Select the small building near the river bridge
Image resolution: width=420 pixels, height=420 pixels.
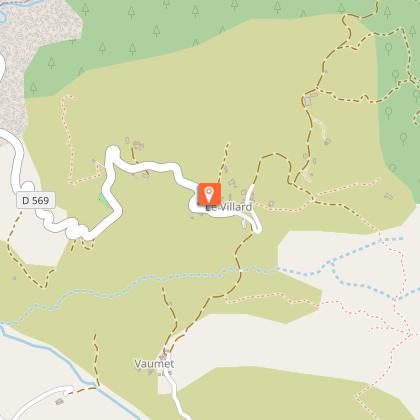tap(60, 401)
